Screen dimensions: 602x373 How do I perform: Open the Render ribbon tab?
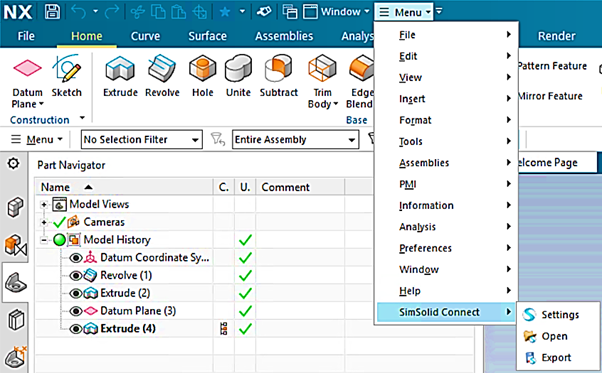(556, 36)
